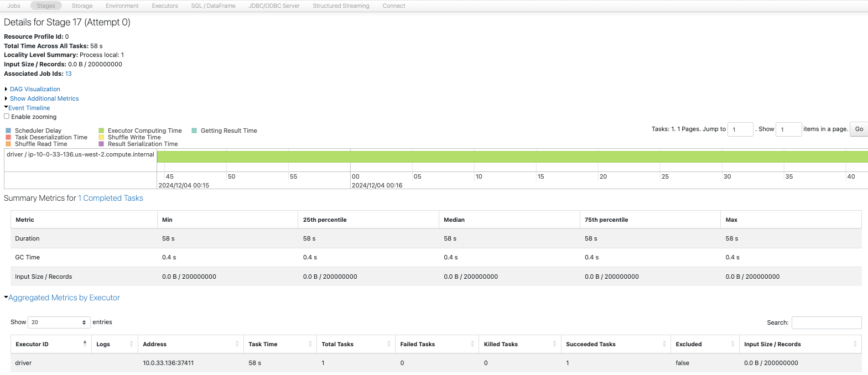The height and width of the screenshot is (375, 868).
Task: Enable zooming checkbox on the timeline
Action: [x=7, y=116]
